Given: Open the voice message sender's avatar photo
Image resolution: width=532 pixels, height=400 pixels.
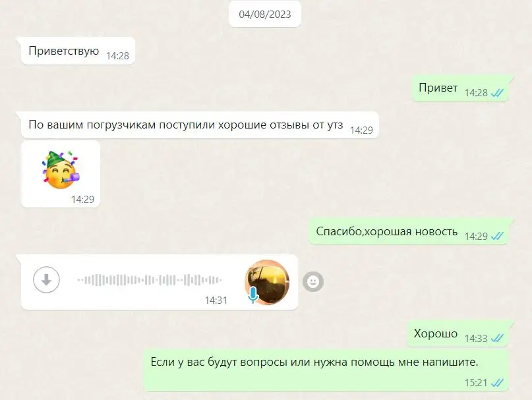Looking at the screenshot, I should pyautogui.click(x=268, y=282).
